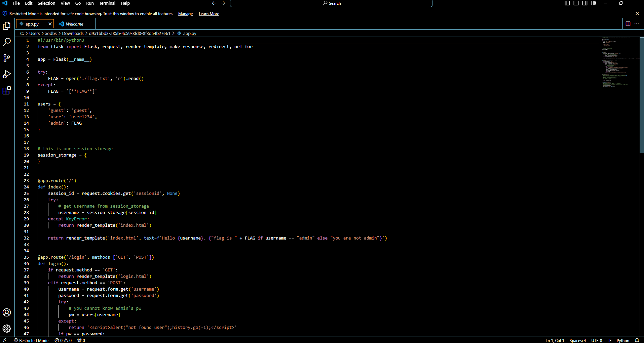Open the Edit menu
The image size is (644, 343).
coord(29,3)
